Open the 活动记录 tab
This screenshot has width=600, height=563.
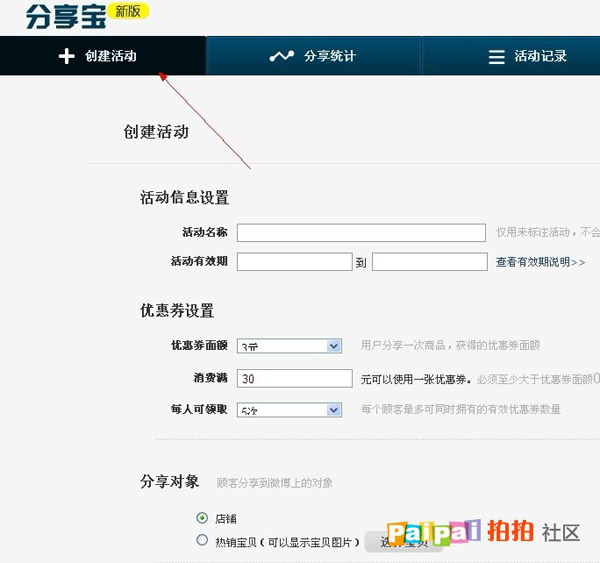click(x=525, y=56)
